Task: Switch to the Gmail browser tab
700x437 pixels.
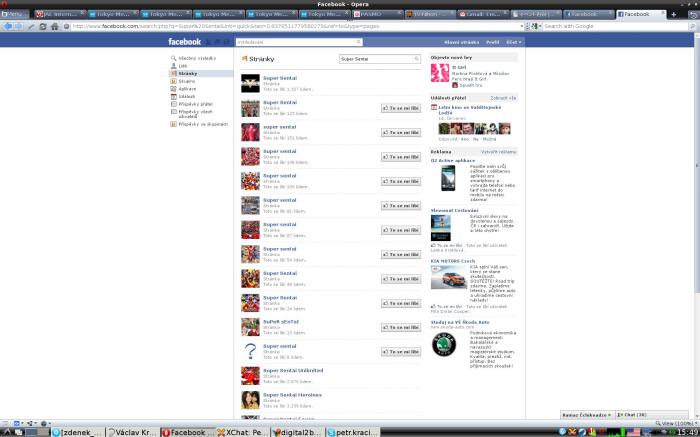Action: point(483,14)
